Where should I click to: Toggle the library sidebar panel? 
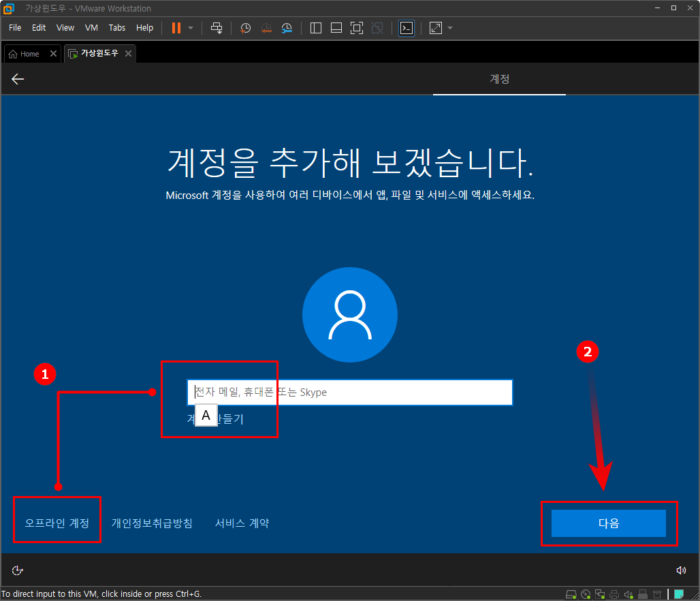(x=316, y=28)
